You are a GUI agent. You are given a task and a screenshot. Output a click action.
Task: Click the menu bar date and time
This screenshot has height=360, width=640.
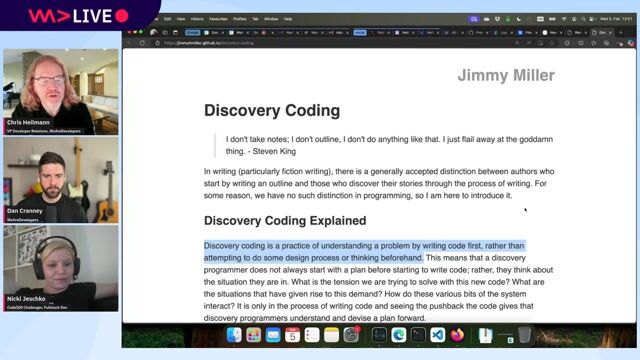pyautogui.click(x=616, y=19)
